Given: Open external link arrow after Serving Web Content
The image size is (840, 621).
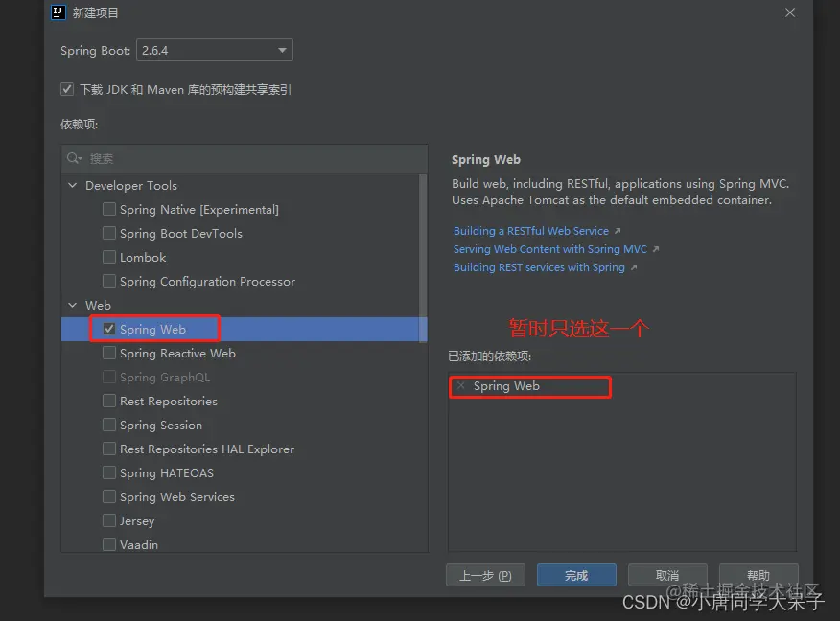Looking at the screenshot, I should pos(656,249).
